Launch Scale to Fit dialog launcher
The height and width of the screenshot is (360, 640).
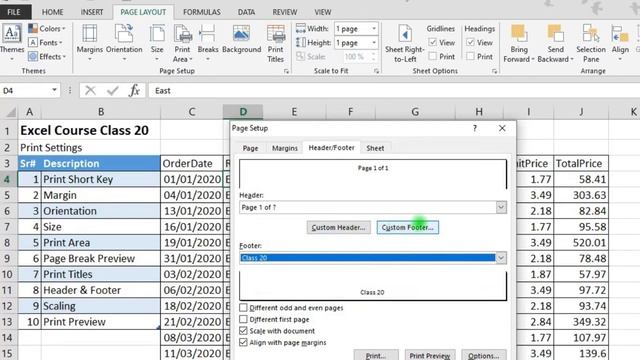tap(376, 71)
